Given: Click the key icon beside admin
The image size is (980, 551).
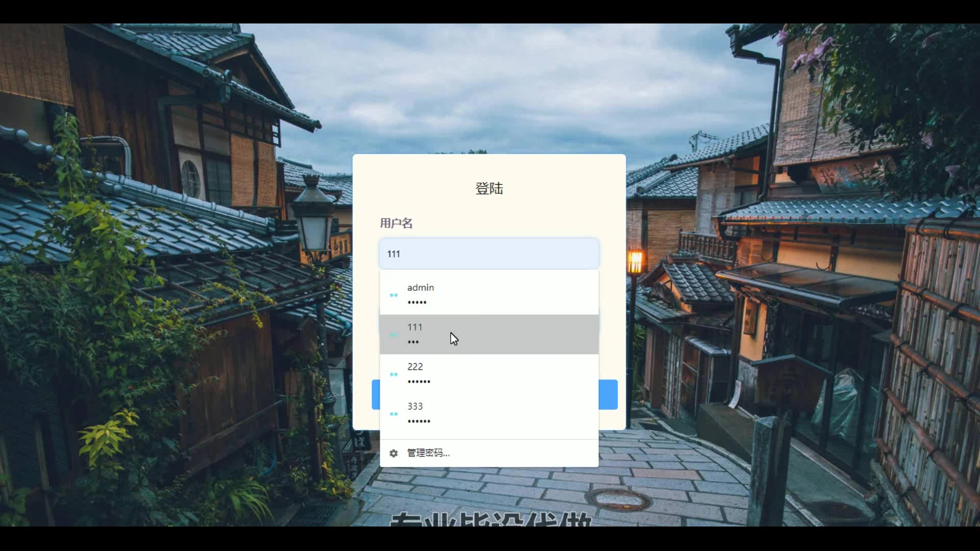Looking at the screenshot, I should click(394, 295).
